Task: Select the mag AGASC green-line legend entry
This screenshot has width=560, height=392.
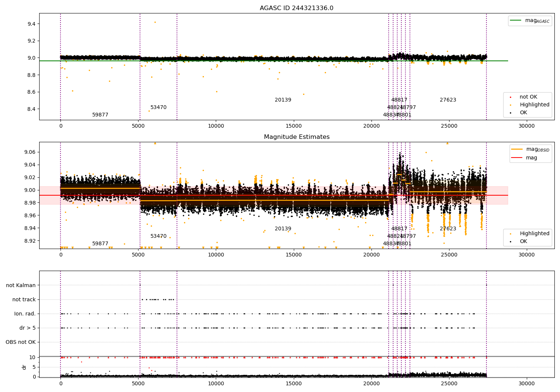Action: point(530,21)
